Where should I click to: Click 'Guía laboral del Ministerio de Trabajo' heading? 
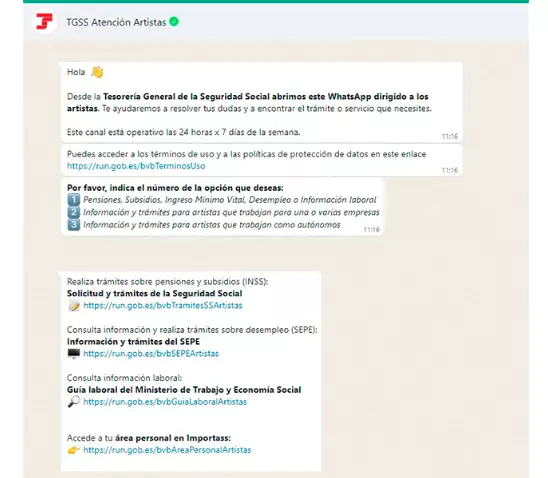pyautogui.click(x=184, y=390)
